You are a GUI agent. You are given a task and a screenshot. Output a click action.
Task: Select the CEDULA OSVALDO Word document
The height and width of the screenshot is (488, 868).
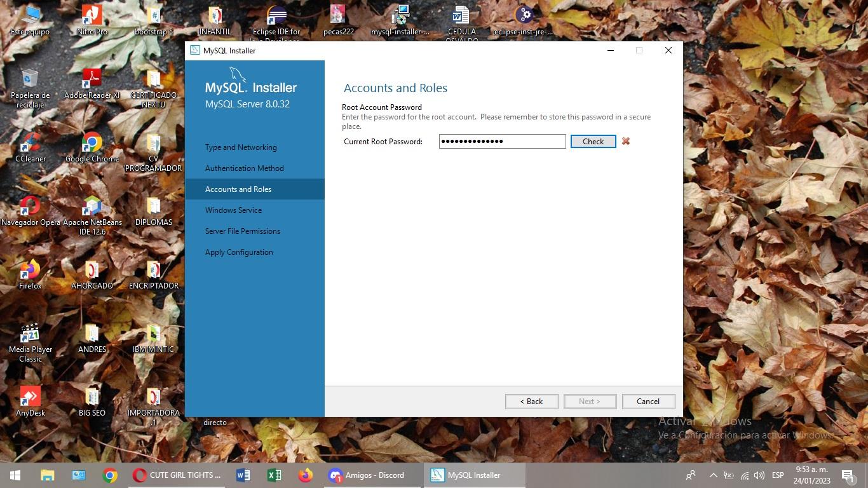click(x=461, y=24)
